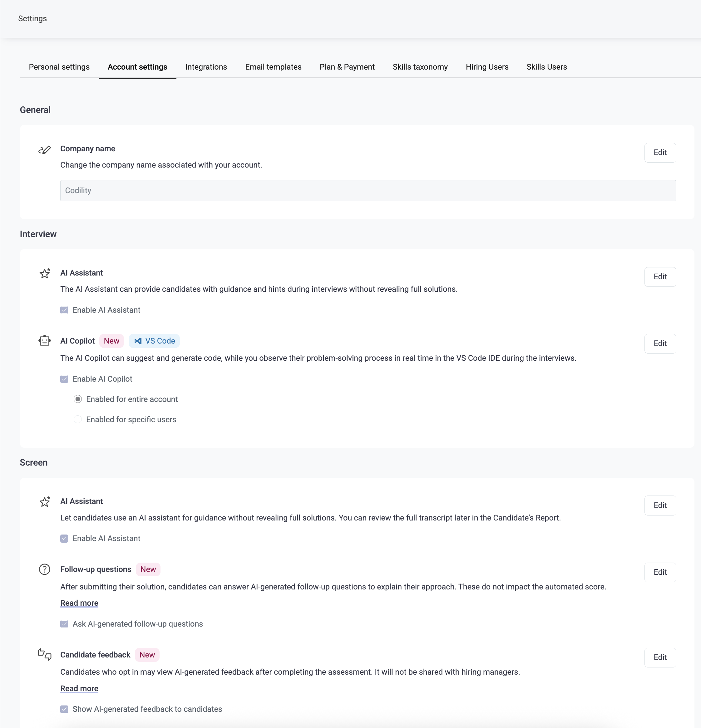Click the AI Copilot robot icon
Screen dimensions: 701x728
click(x=45, y=341)
